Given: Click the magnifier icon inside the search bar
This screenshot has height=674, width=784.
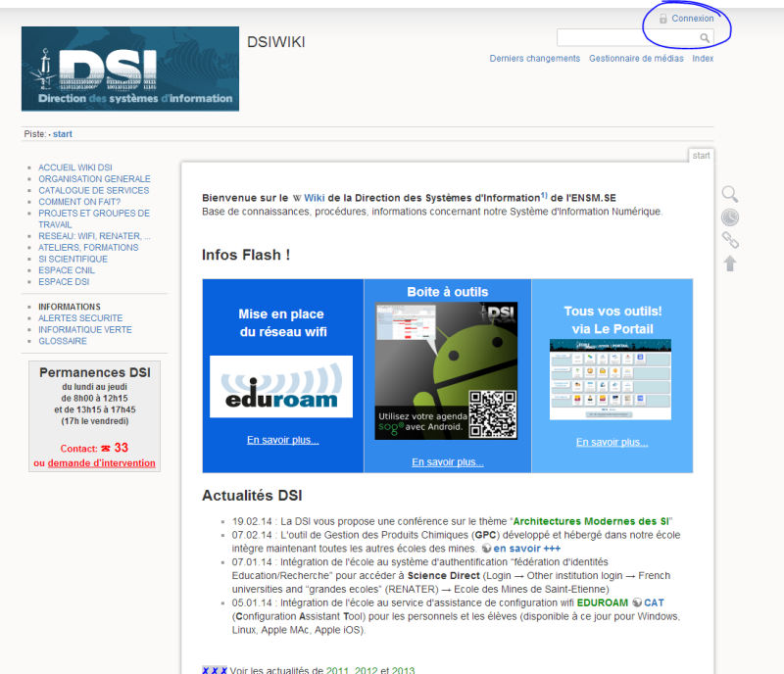Looking at the screenshot, I should pyautogui.click(x=705, y=36).
